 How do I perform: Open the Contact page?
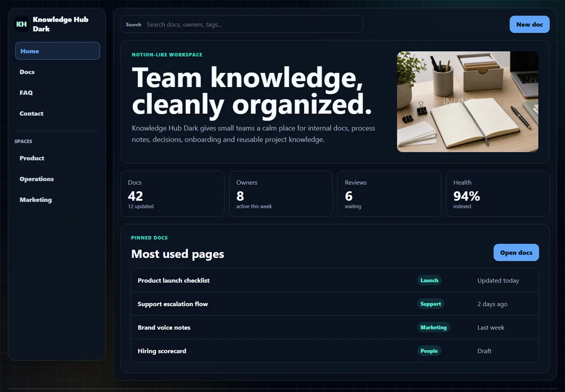57,113
